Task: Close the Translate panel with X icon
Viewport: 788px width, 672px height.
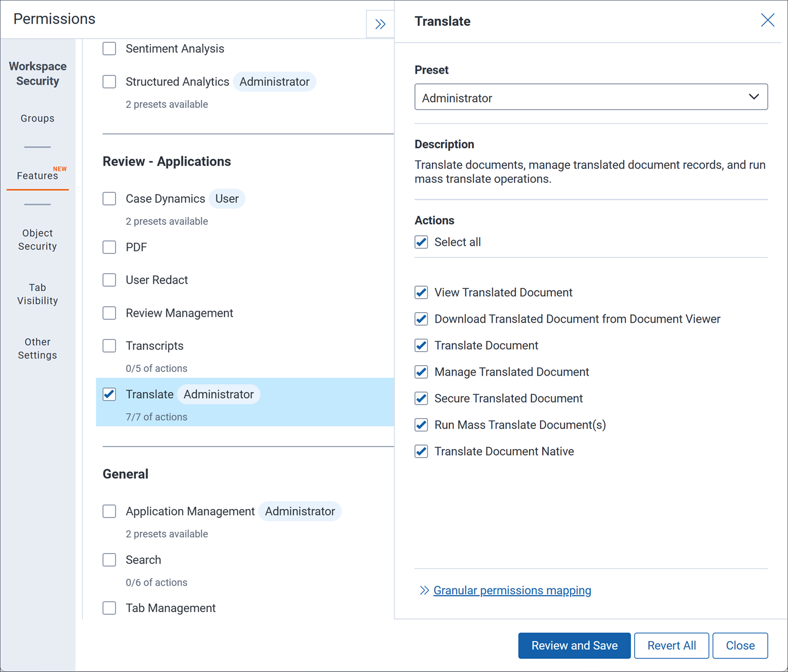Action: coord(768,20)
